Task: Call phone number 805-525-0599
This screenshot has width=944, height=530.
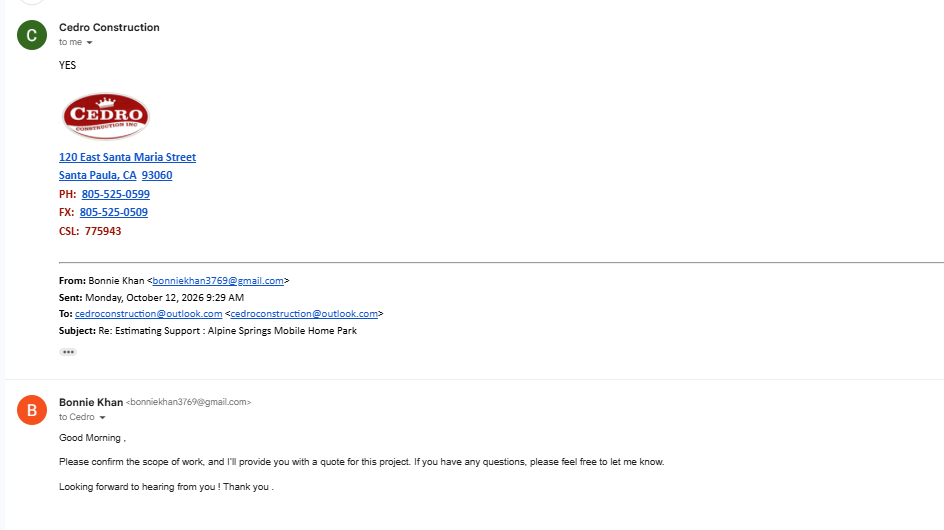Action: coord(116,194)
